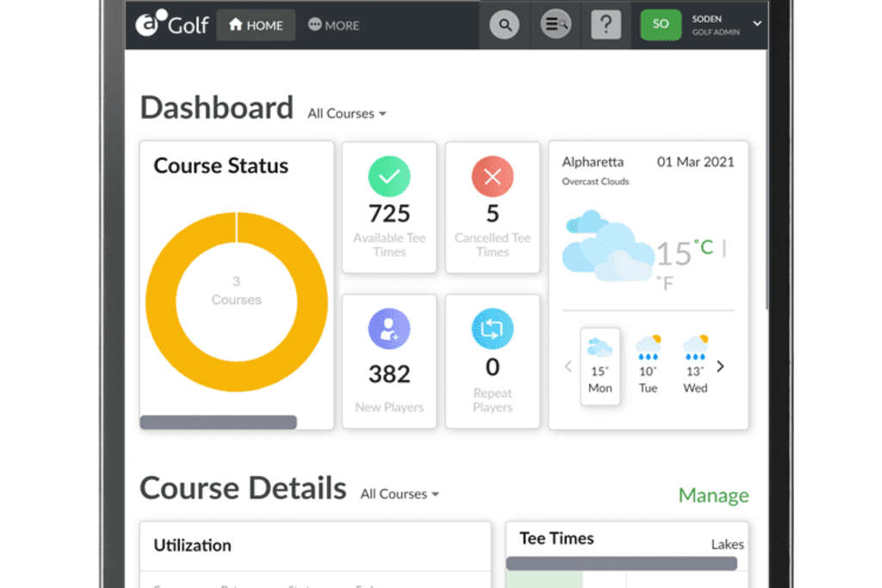882x588 pixels.
Task: Open the advanced list search icon
Action: pos(556,25)
